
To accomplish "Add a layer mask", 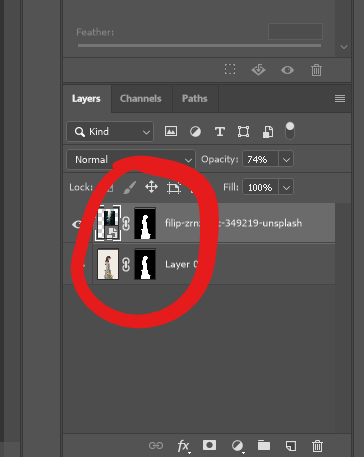I will click(x=209, y=445).
